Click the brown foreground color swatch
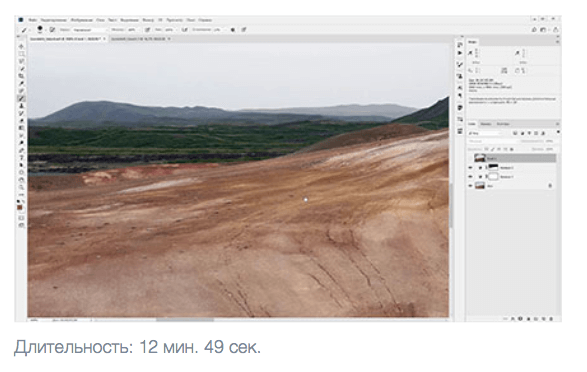Image resolution: width=587 pixels, height=372 pixels. (20, 207)
